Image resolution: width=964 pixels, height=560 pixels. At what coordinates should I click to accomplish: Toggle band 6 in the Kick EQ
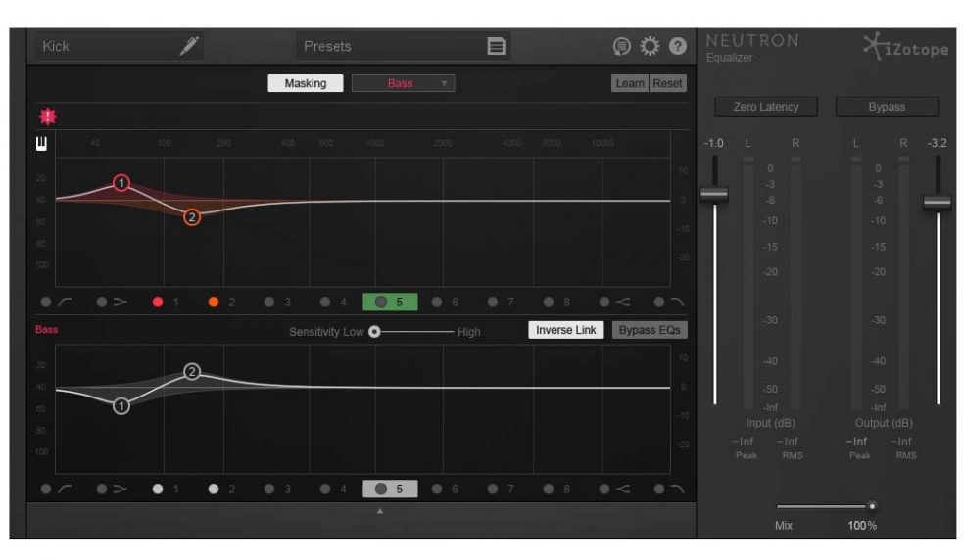(437, 302)
